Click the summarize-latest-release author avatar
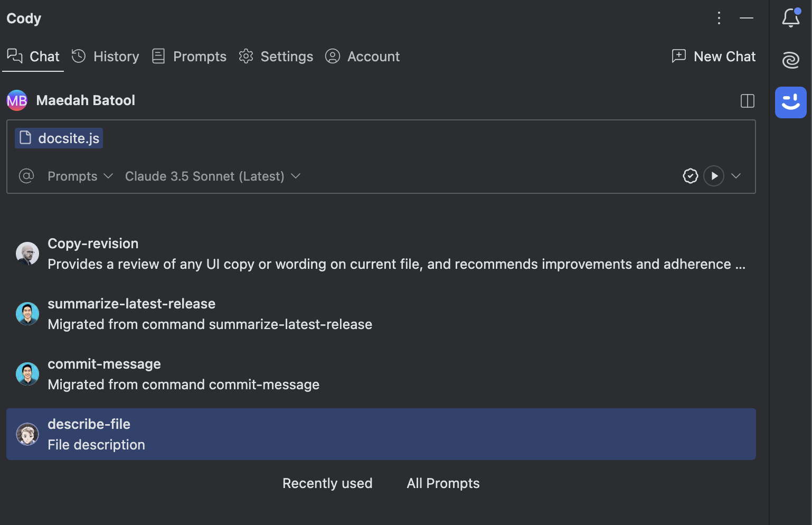Viewport: 812px width, 525px height. point(27,314)
